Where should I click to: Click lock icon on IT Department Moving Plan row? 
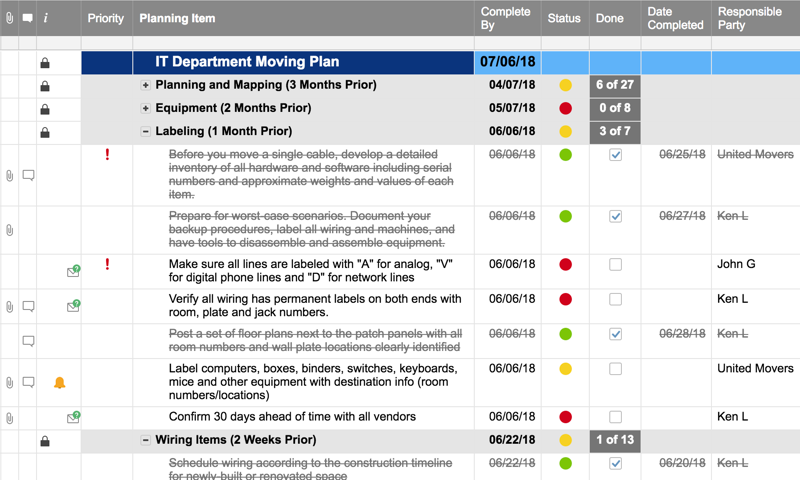(45, 63)
